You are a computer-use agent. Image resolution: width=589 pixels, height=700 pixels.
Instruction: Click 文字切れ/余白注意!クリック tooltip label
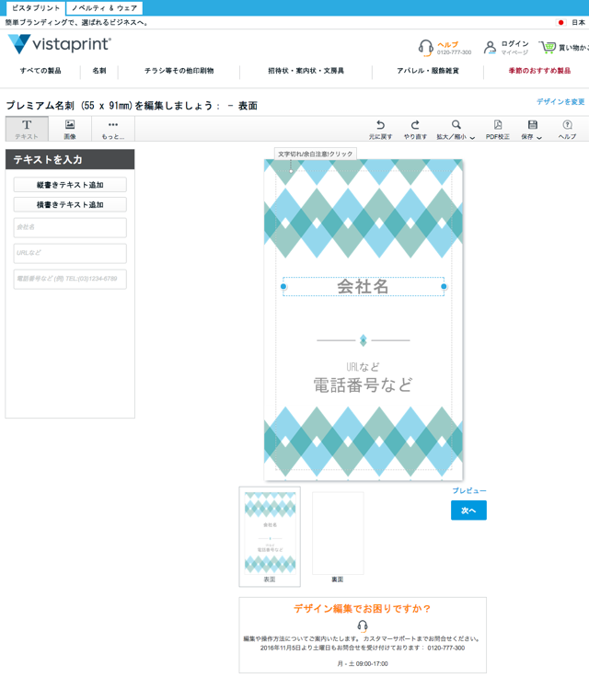tap(316, 154)
